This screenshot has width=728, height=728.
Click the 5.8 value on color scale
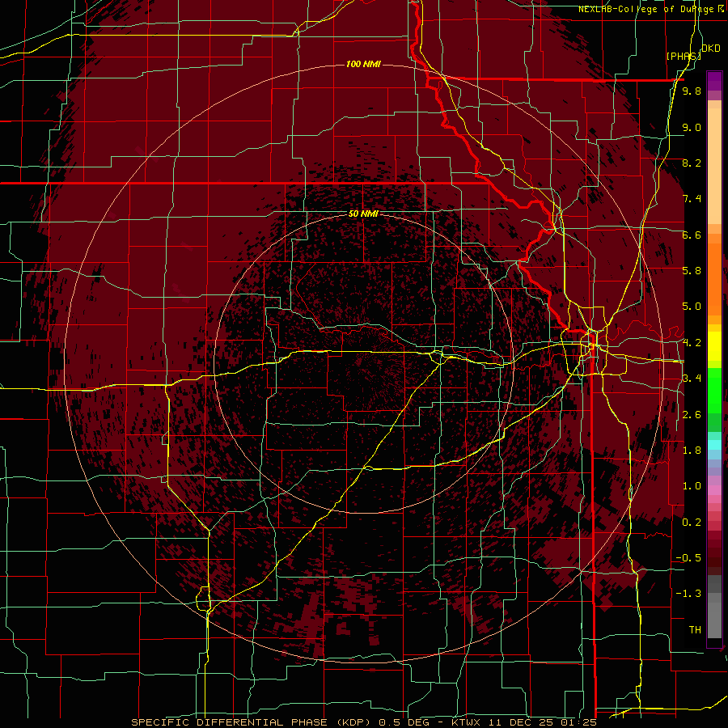[x=692, y=271]
